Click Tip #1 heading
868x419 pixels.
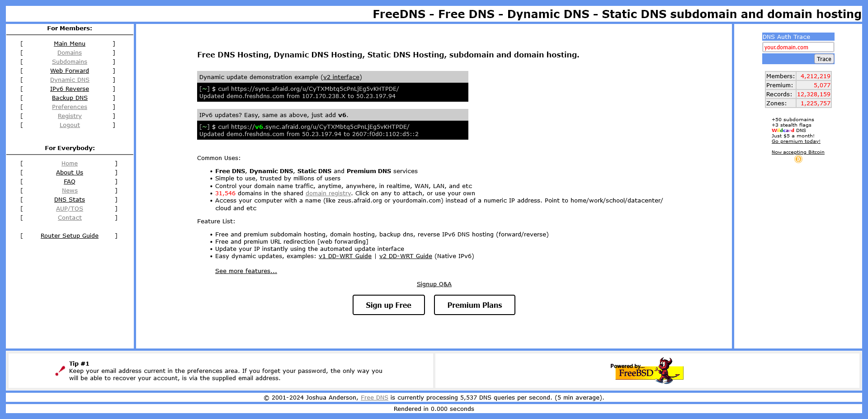click(79, 364)
